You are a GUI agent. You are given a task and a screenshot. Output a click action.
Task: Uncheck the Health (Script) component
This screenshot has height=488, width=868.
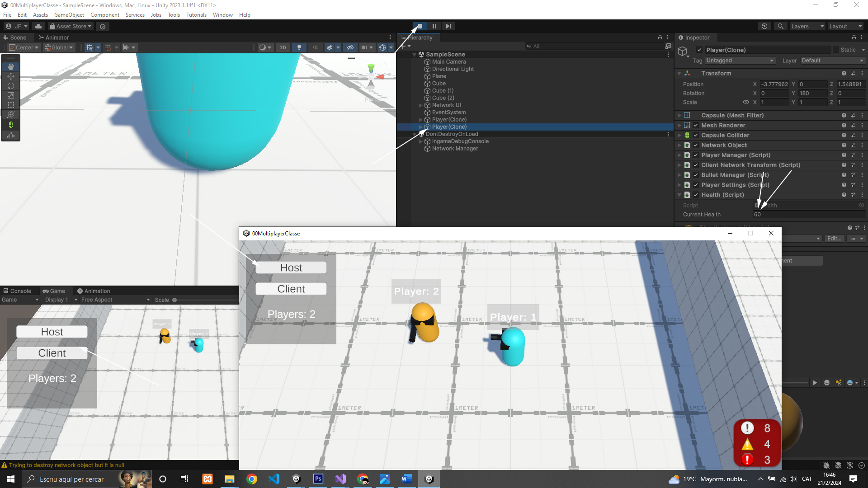coord(696,195)
